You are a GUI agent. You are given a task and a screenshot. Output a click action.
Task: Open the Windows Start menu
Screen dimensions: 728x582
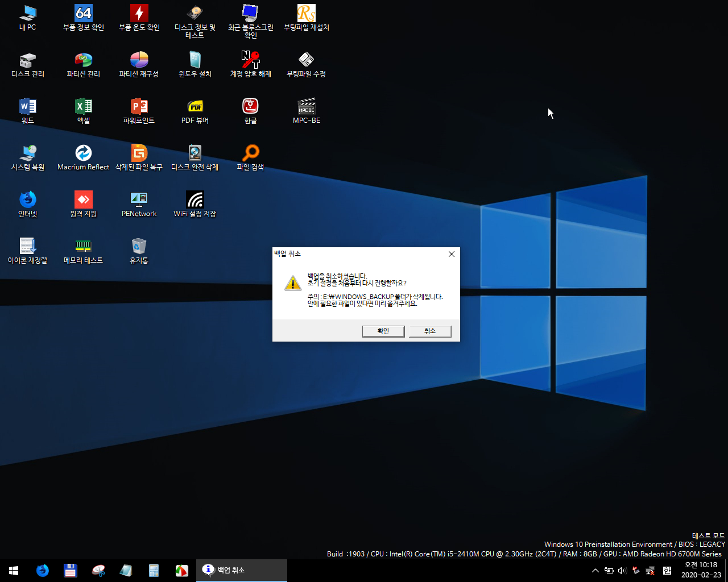tap(14, 571)
